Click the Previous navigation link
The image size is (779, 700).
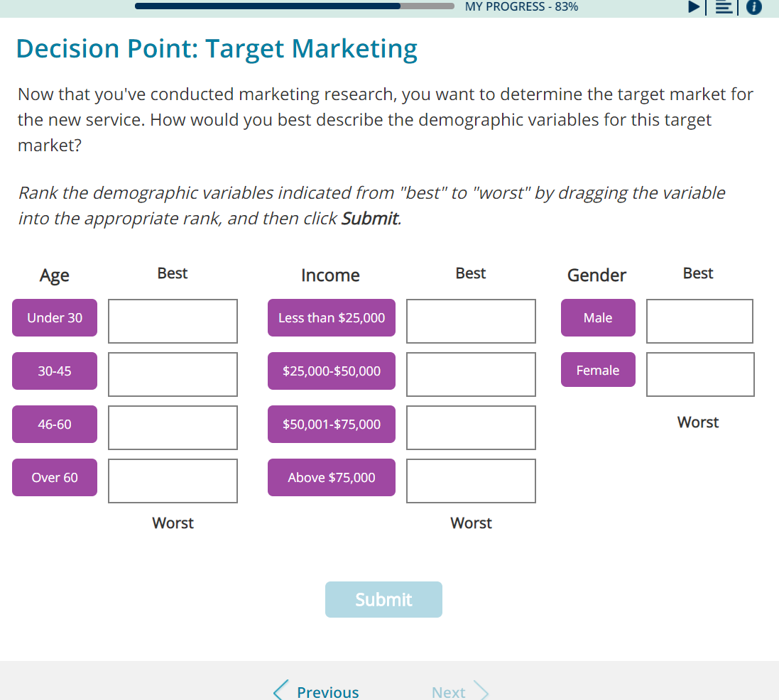click(x=327, y=692)
